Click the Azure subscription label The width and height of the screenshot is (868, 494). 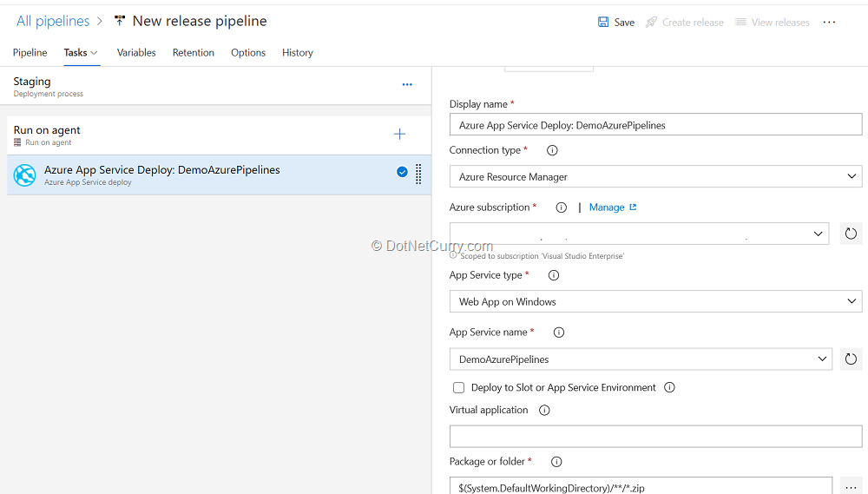coord(490,207)
